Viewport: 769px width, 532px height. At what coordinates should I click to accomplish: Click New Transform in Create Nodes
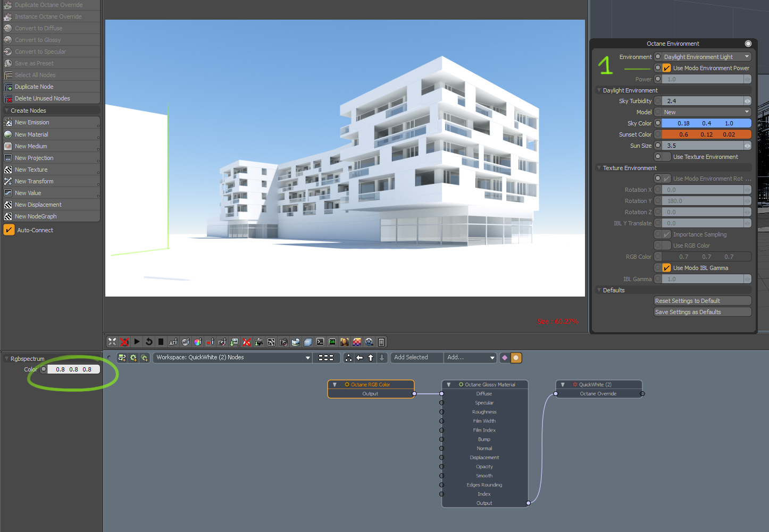pos(52,181)
